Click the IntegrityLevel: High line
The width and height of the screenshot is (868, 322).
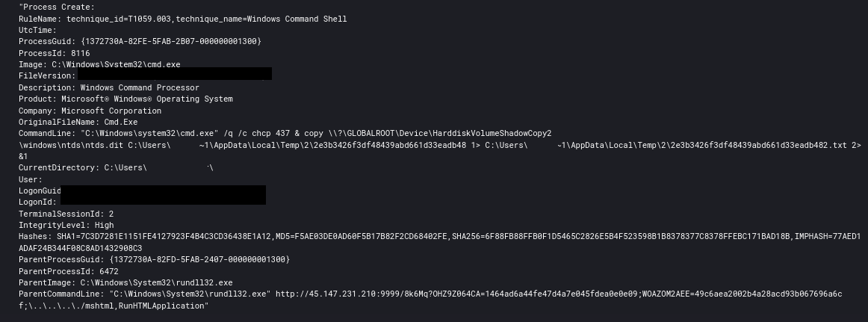(66, 225)
